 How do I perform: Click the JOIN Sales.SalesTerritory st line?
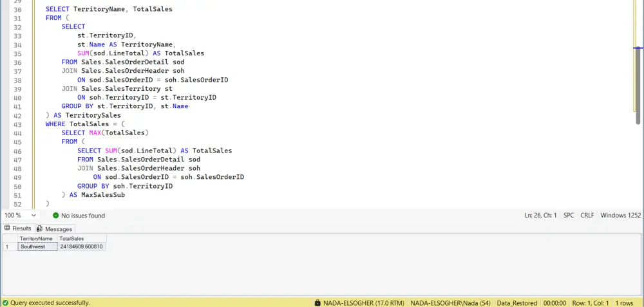pyautogui.click(x=117, y=89)
